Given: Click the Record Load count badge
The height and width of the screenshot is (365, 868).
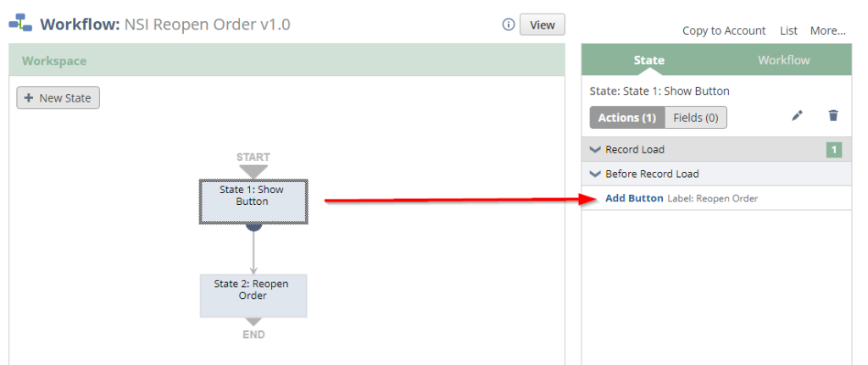Looking at the screenshot, I should pos(834,150).
